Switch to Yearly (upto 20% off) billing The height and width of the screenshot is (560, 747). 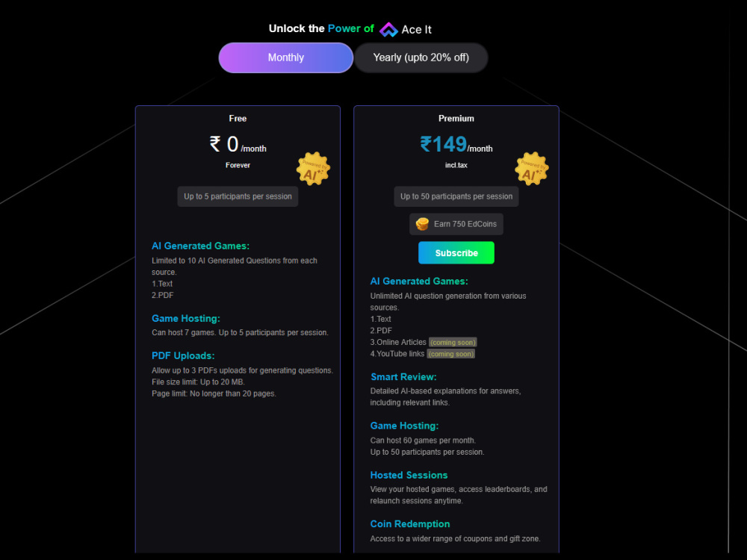[x=421, y=57]
